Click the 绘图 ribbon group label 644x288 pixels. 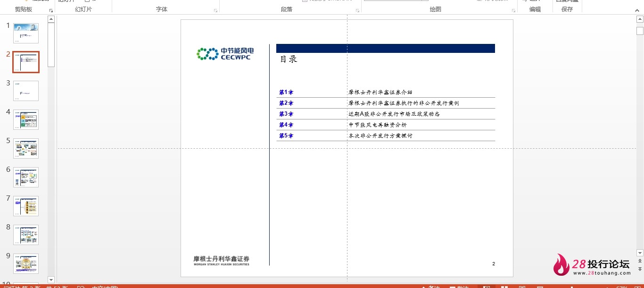coord(436,9)
